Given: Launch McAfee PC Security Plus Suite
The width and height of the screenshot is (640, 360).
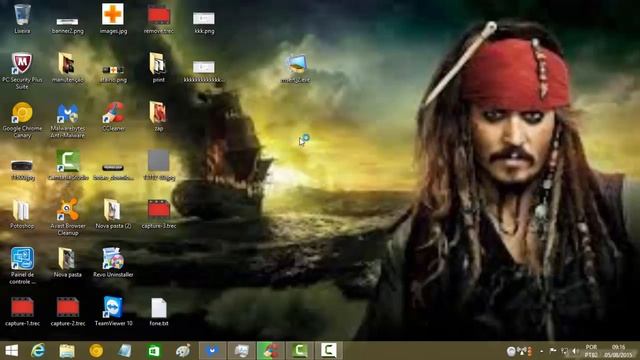Looking at the screenshot, I should pos(22,71).
